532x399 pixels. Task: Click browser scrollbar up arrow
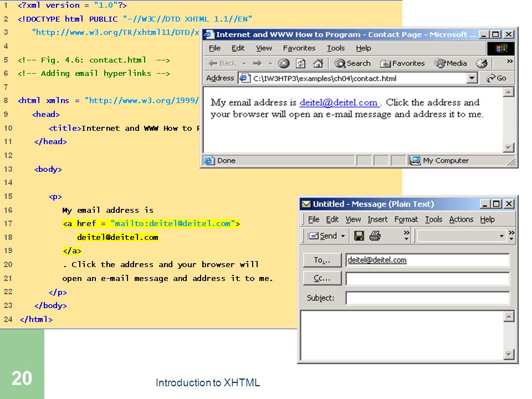pos(508,92)
